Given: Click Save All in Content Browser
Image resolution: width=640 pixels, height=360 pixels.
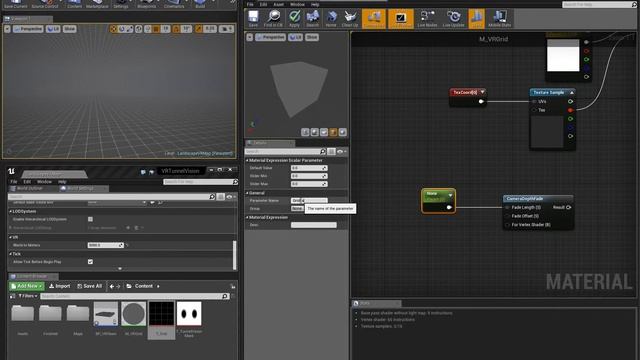Looking at the screenshot, I should pyautogui.click(x=89, y=286).
